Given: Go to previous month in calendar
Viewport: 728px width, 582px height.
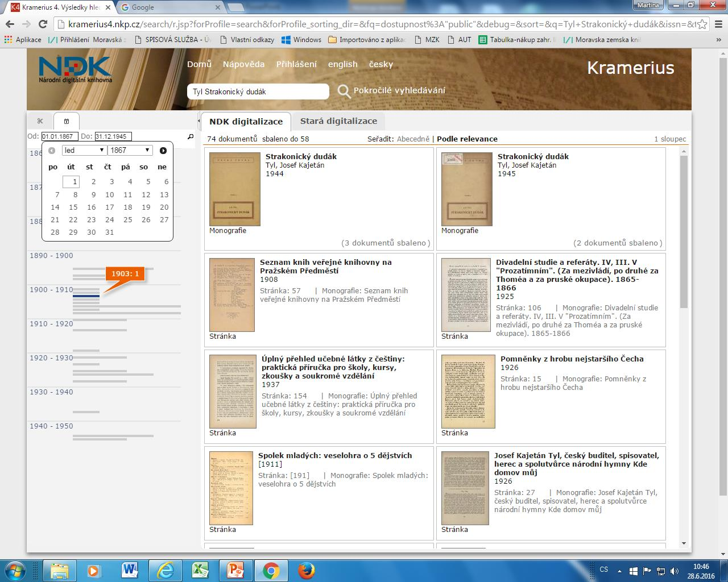Looking at the screenshot, I should click(52, 151).
